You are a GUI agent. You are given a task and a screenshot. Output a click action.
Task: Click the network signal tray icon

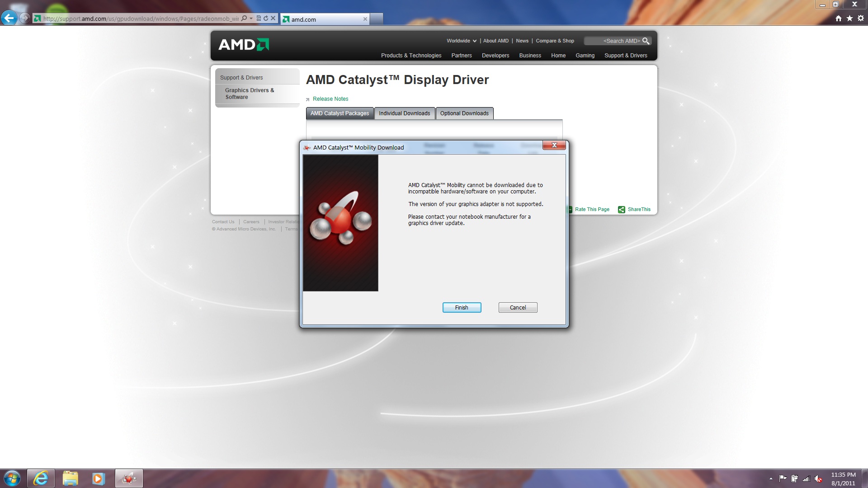806,479
